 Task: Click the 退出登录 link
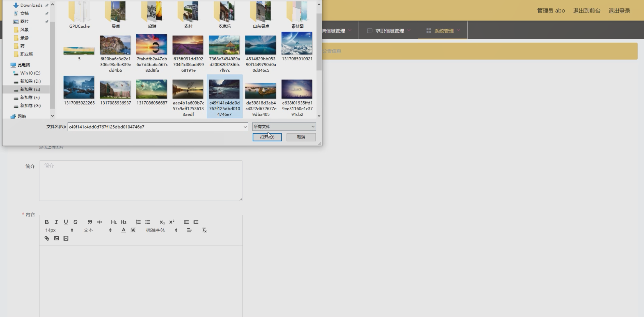[x=619, y=11]
